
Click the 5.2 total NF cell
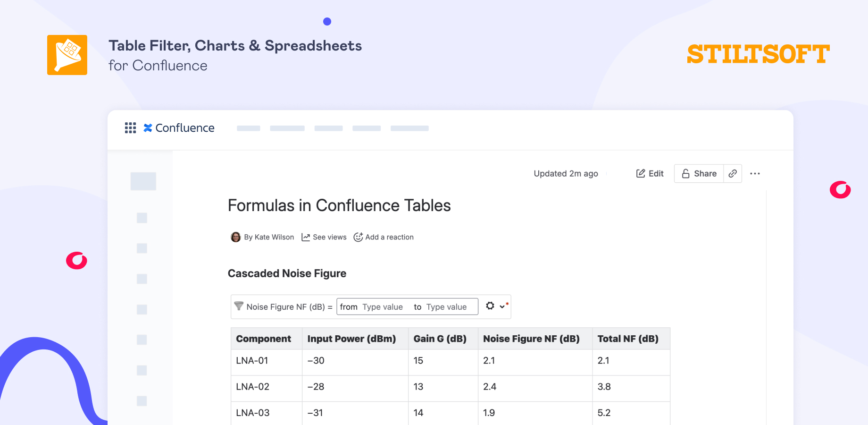(631, 413)
